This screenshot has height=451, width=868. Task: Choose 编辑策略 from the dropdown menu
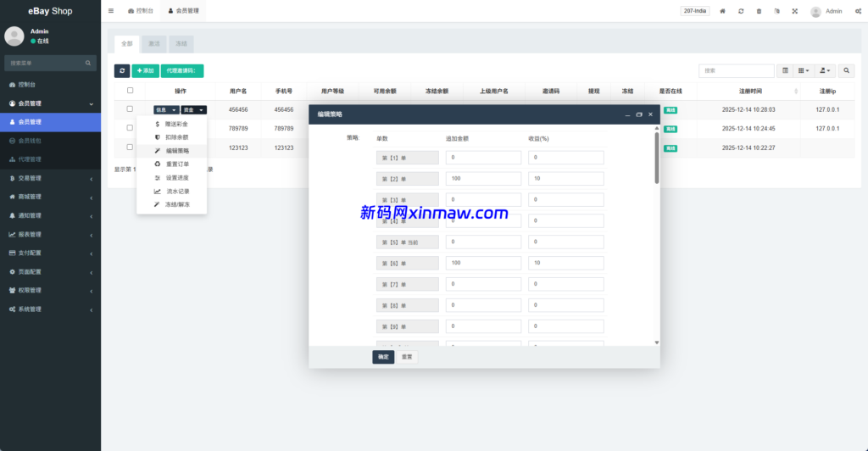(172, 151)
